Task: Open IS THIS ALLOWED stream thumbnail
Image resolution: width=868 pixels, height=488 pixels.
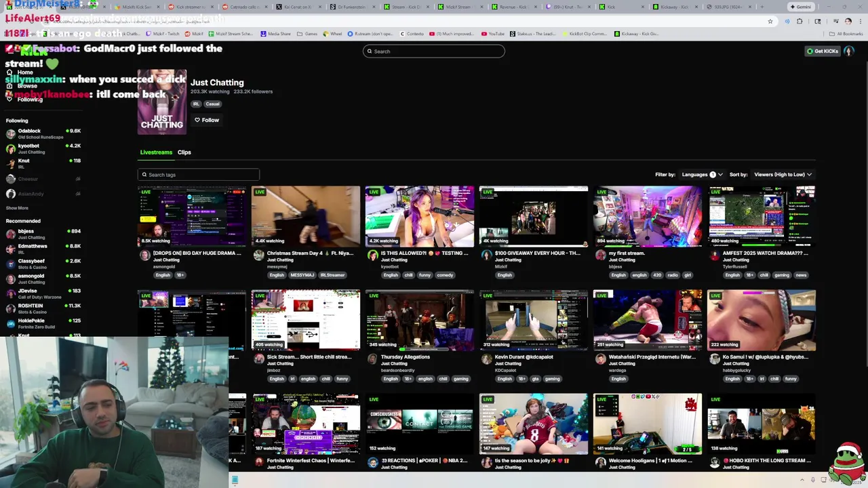Action: click(x=420, y=216)
